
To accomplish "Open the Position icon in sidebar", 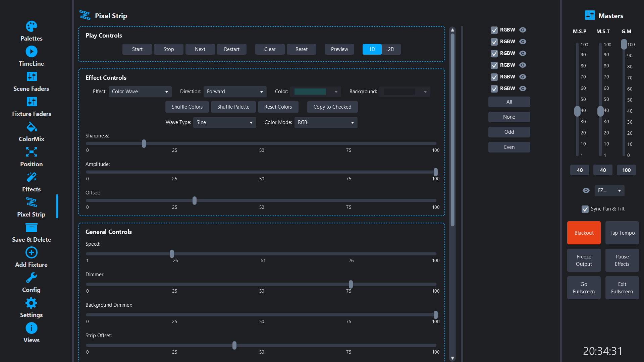I will pos(31,152).
